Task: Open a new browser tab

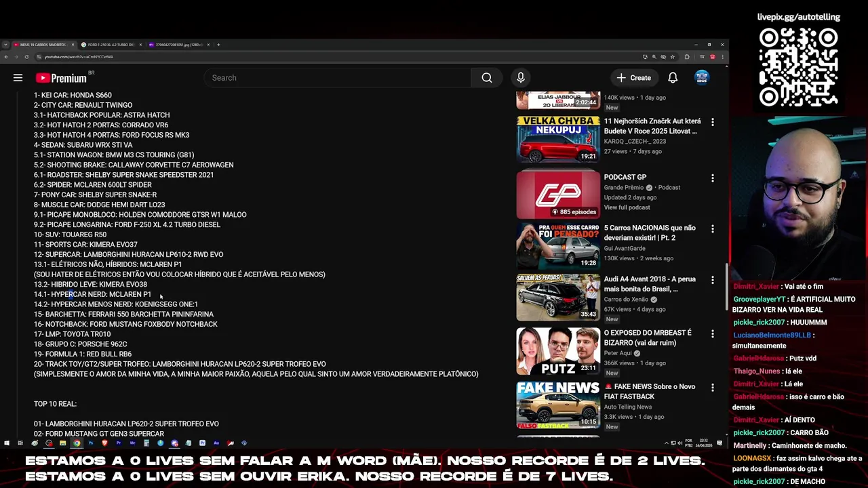Action: tap(218, 45)
